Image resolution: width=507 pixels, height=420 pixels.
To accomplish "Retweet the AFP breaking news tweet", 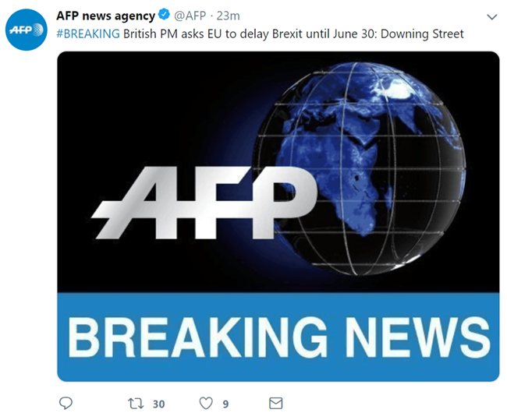I will pyautogui.click(x=136, y=404).
